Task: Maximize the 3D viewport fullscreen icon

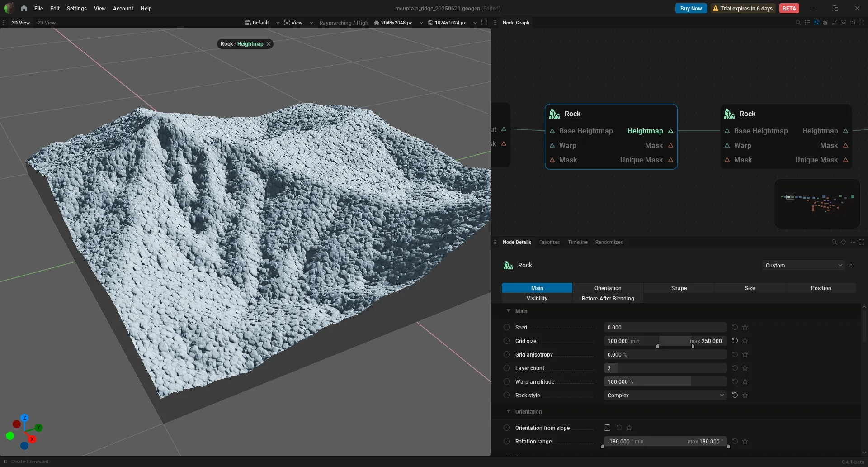Action: [484, 23]
